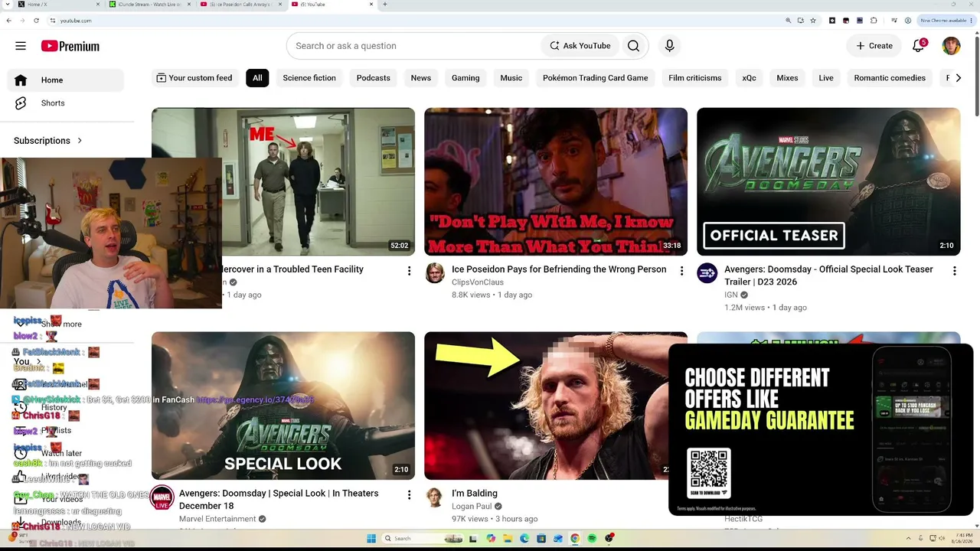
Task: Go back in browser history
Action: (9, 21)
